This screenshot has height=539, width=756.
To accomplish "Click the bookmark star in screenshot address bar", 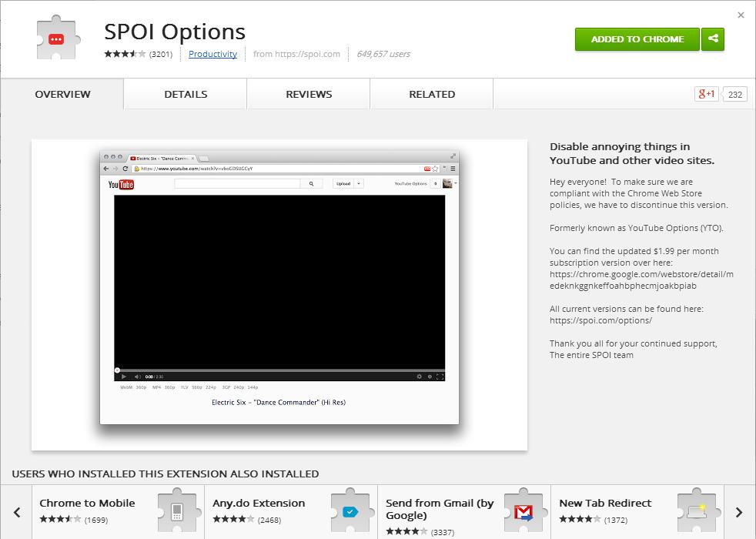I will pyautogui.click(x=436, y=169).
